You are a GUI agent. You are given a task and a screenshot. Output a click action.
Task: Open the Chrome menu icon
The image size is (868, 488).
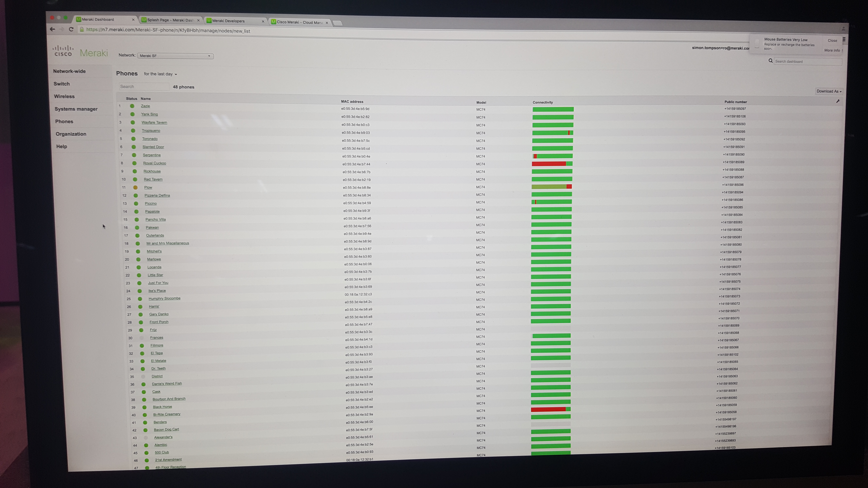coord(844,40)
